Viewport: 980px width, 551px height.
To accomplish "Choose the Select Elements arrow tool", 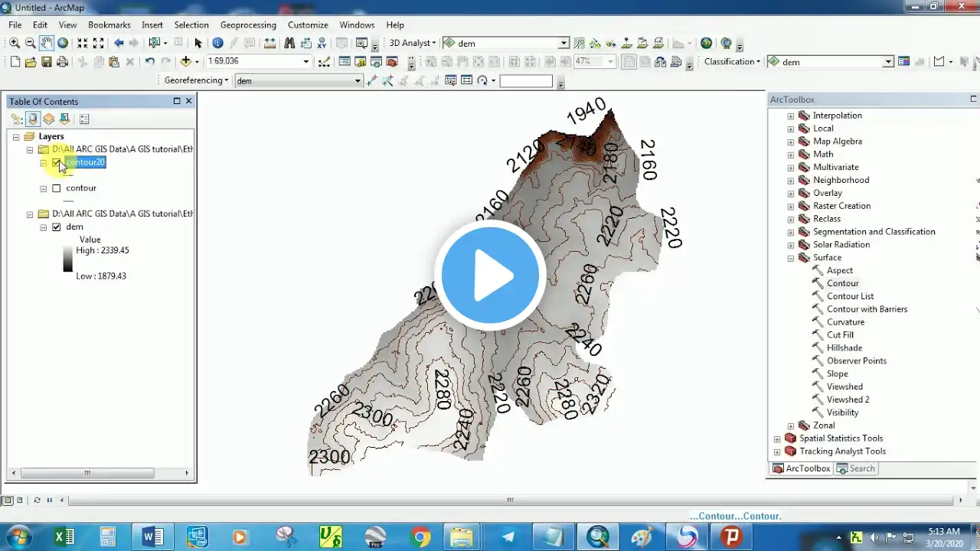I will coord(198,43).
